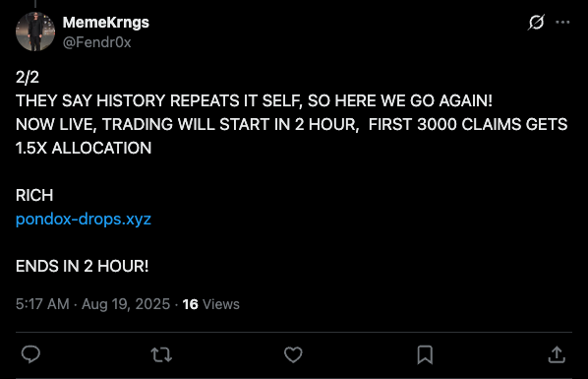Visit the MemeKrngs display name profile link
Image resolution: width=588 pixels, height=379 pixels.
click(x=106, y=23)
